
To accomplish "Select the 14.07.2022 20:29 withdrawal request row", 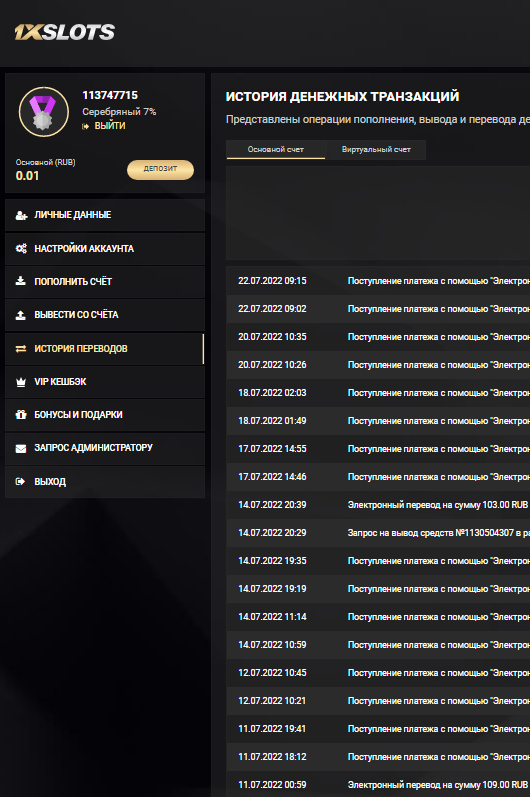I will tap(378, 533).
